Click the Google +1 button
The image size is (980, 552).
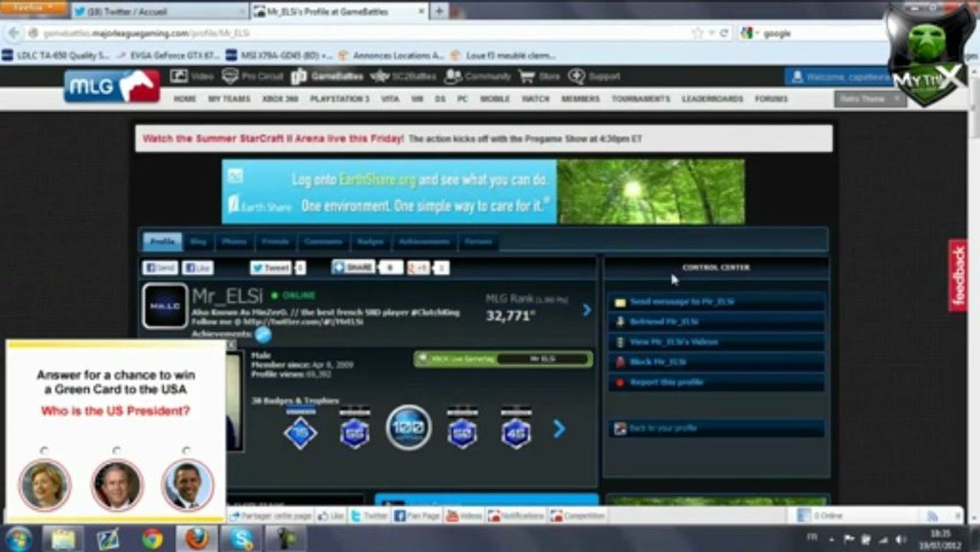(x=418, y=268)
